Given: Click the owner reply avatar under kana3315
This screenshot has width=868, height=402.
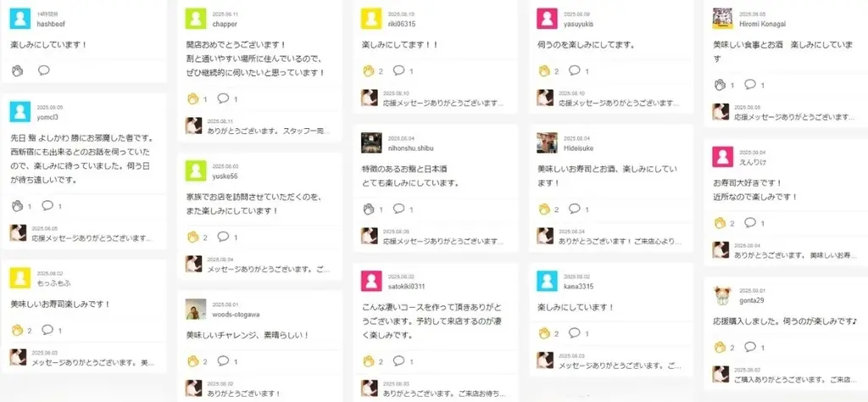Looking at the screenshot, I should click(x=545, y=360).
